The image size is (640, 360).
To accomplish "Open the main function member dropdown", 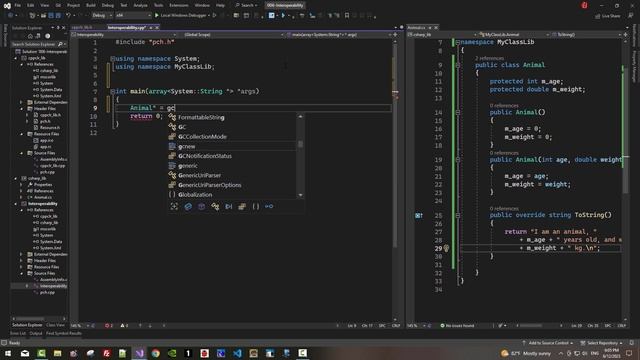I will tap(339, 35).
